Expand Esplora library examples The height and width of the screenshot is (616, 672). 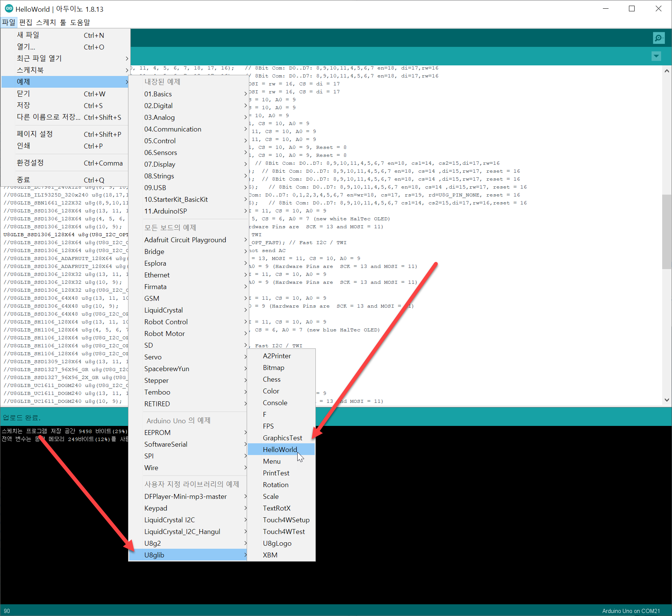[x=188, y=263]
